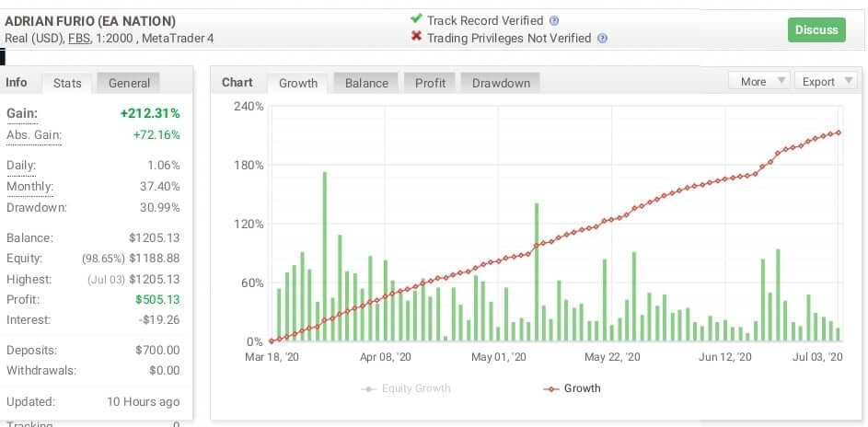This screenshot has height=427, width=868.
Task: Click the help icon next to Track Record Verified
Action: tap(553, 20)
